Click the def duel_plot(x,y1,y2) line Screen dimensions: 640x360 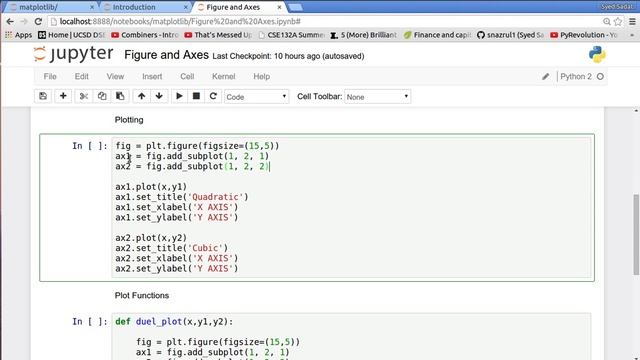[x=174, y=322]
